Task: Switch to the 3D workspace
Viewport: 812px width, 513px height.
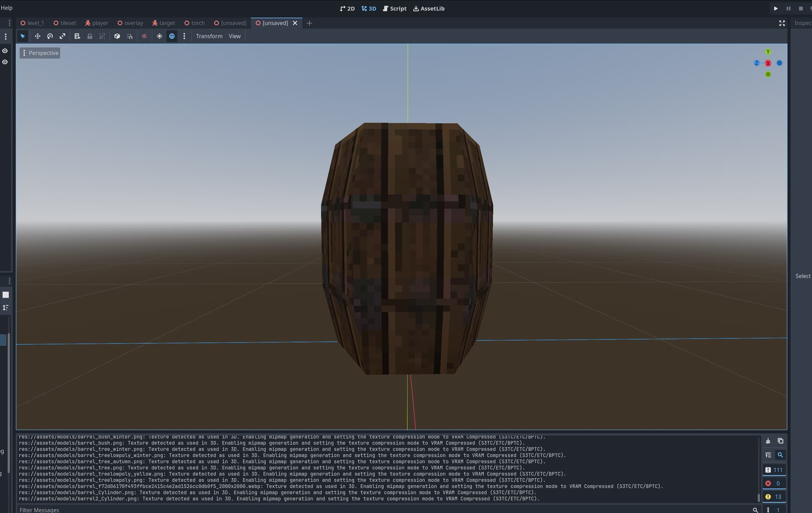Action: pos(369,8)
